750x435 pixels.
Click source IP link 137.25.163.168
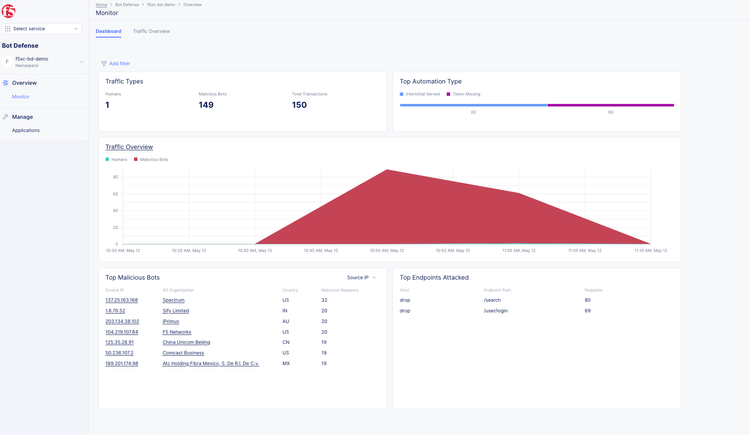[121, 300]
